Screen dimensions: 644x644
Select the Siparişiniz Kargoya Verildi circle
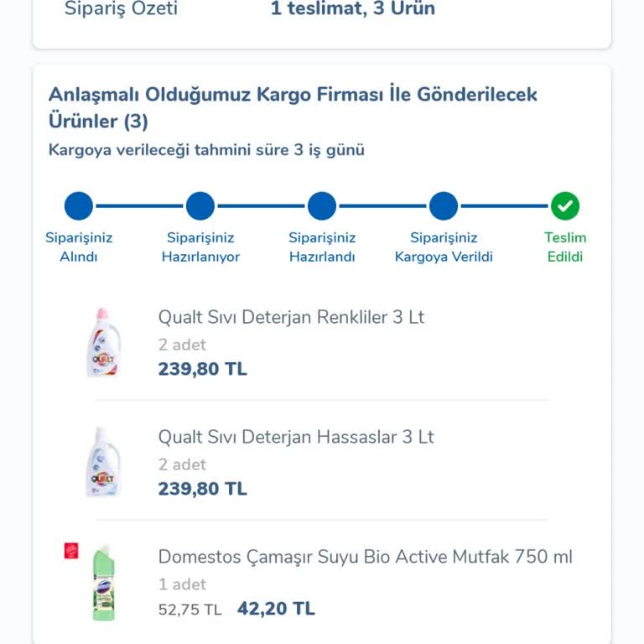pyautogui.click(x=444, y=205)
